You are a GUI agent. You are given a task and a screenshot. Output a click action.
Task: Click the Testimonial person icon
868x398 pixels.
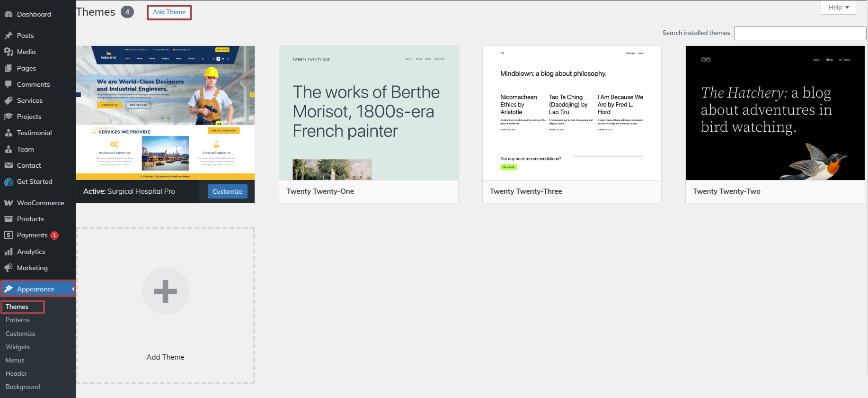[9, 133]
